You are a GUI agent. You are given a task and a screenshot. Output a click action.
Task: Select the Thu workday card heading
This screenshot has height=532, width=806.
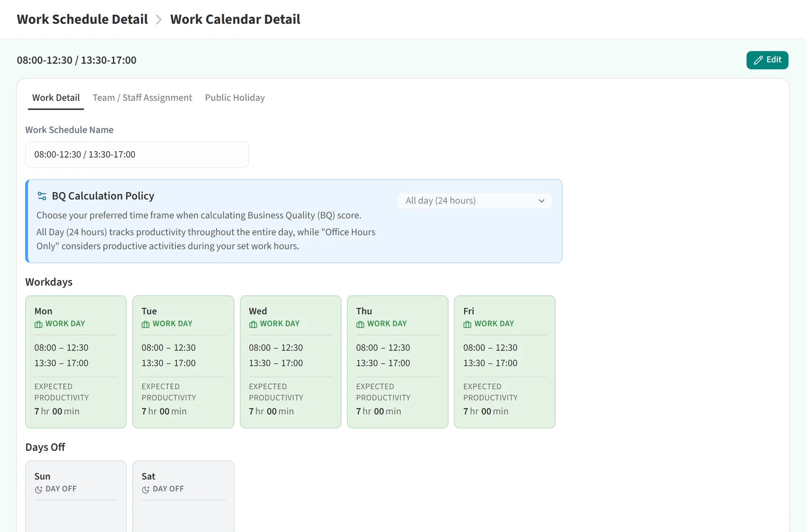coord(364,311)
